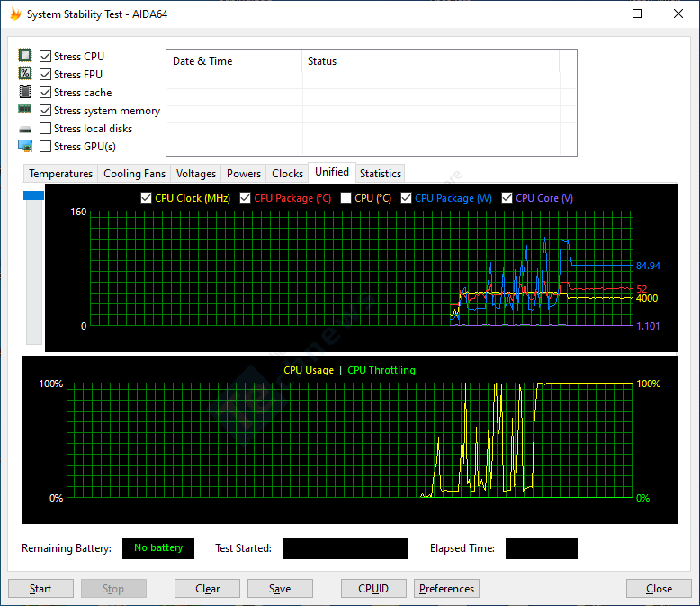Uncheck the Stress FPU checkbox
This screenshot has width=700, height=606.
[x=45, y=74]
